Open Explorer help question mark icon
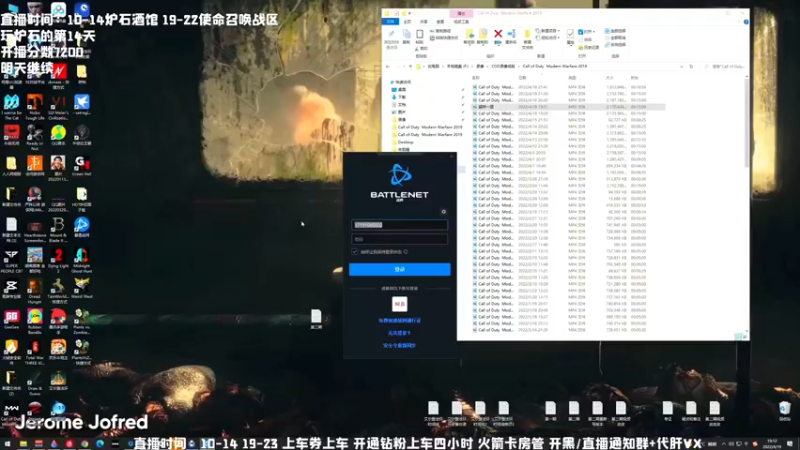 pos(746,22)
